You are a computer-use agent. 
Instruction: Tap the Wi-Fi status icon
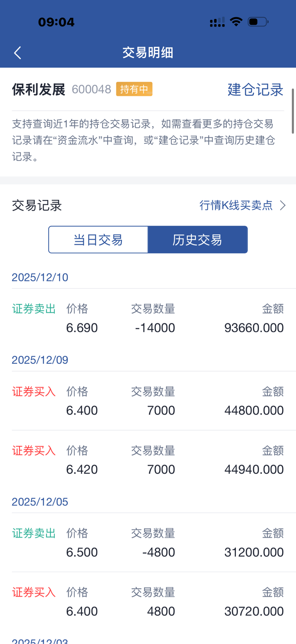pyautogui.click(x=236, y=22)
